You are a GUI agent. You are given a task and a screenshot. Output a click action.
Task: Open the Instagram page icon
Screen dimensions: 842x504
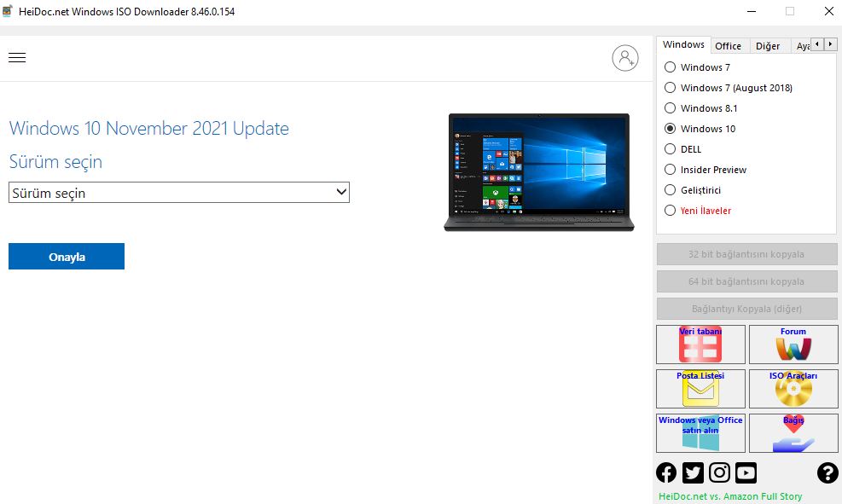click(719, 472)
